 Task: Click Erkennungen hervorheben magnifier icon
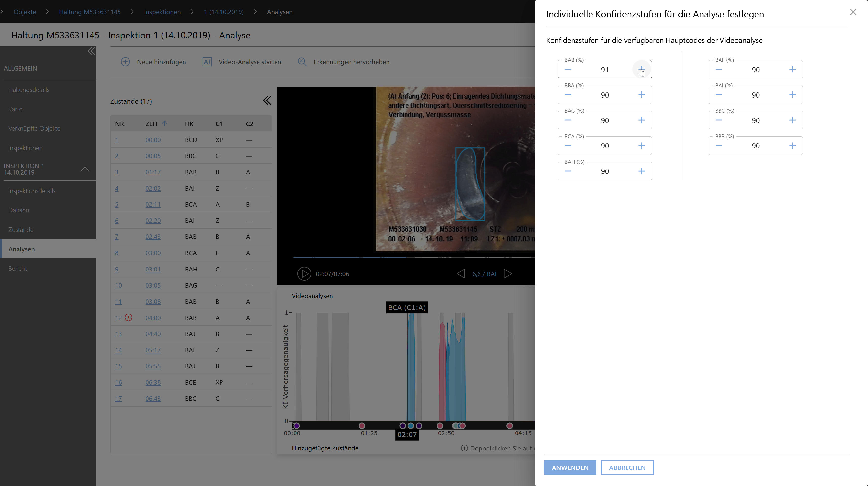click(x=302, y=62)
